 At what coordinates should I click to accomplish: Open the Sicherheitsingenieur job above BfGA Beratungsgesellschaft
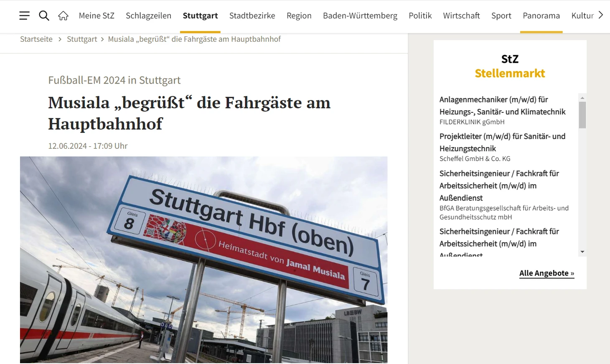[x=499, y=186]
